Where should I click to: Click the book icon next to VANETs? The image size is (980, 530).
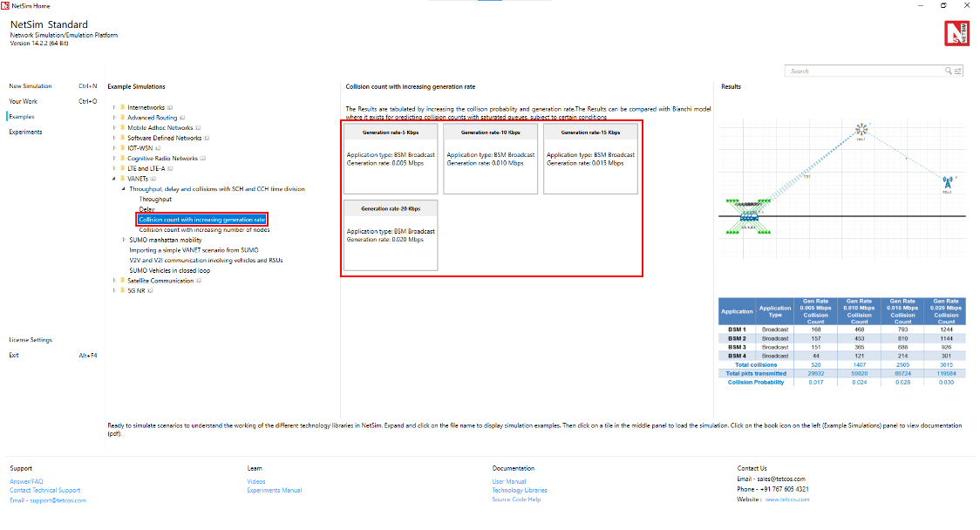(x=153, y=179)
